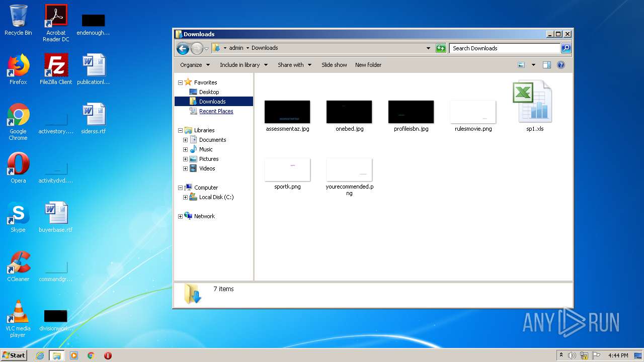Expand the Music library node

[x=185, y=149]
